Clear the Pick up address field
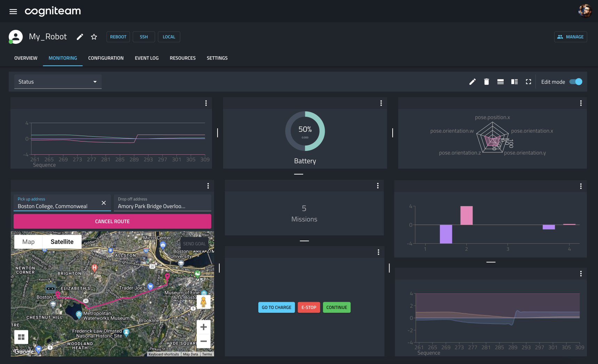Image resolution: width=598 pixels, height=364 pixels. [104, 203]
